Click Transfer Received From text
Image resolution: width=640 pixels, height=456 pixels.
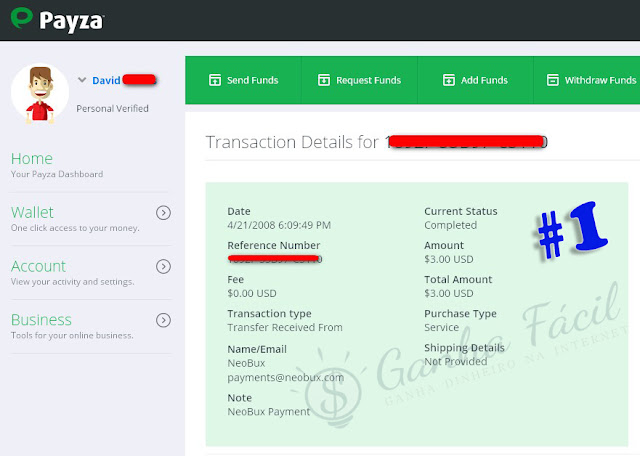point(285,327)
